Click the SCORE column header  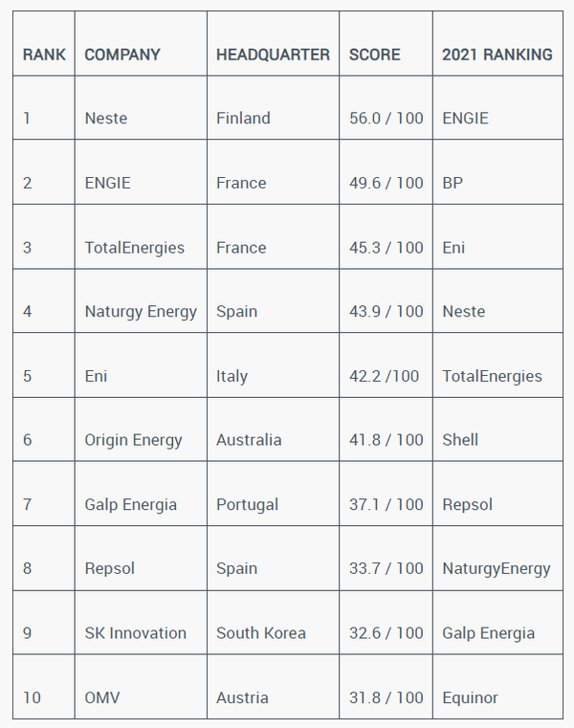click(375, 55)
